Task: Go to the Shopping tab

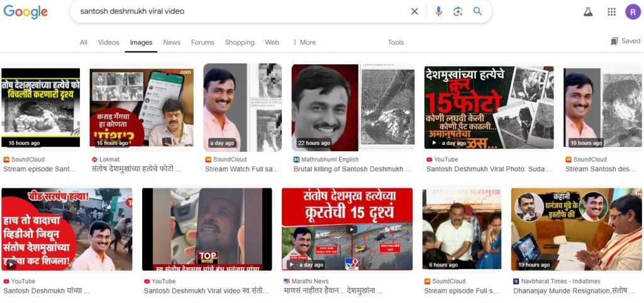Action: coord(240,42)
